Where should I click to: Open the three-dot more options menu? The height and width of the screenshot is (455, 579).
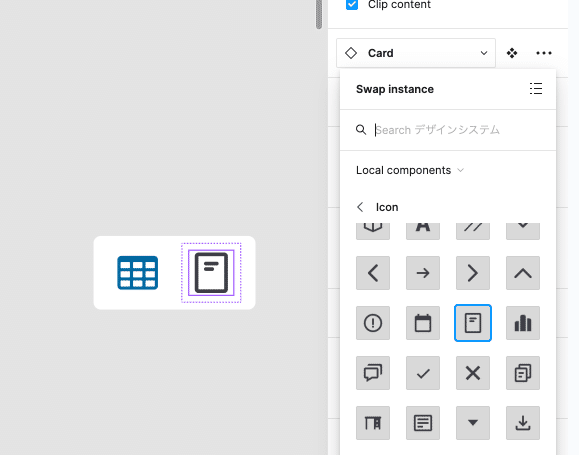tap(544, 53)
